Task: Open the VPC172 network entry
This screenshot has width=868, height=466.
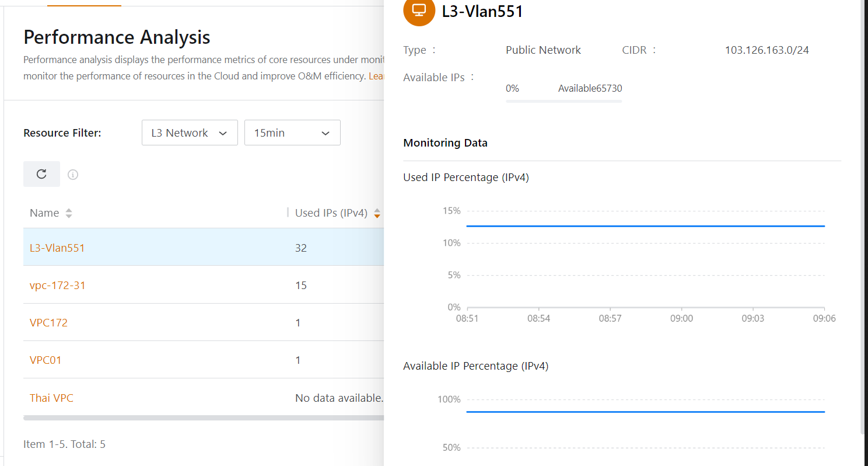Action: click(x=48, y=322)
